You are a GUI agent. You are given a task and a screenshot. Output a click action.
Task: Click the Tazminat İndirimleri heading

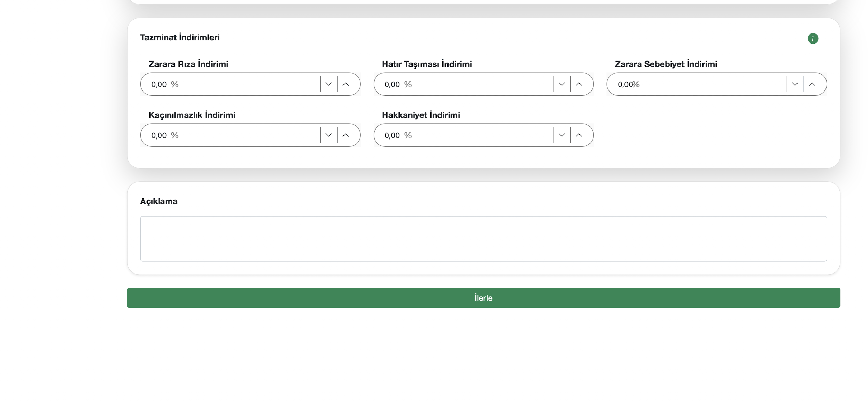click(180, 37)
